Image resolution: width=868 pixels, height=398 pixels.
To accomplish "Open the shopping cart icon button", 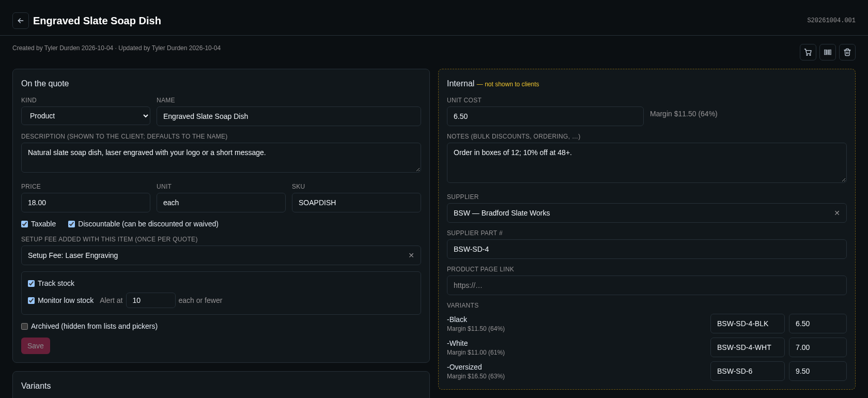I will [x=808, y=52].
